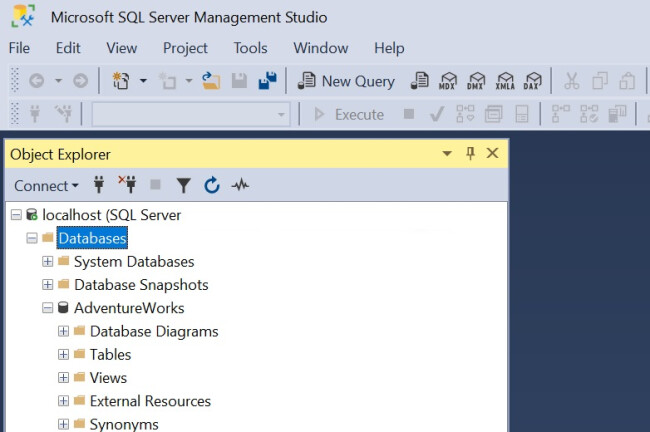Click the Parse checkmark icon
The width and height of the screenshot is (650, 432).
coord(437,114)
